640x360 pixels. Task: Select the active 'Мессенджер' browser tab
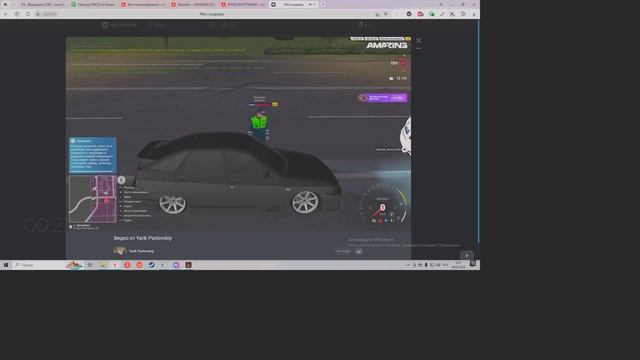pos(293,4)
